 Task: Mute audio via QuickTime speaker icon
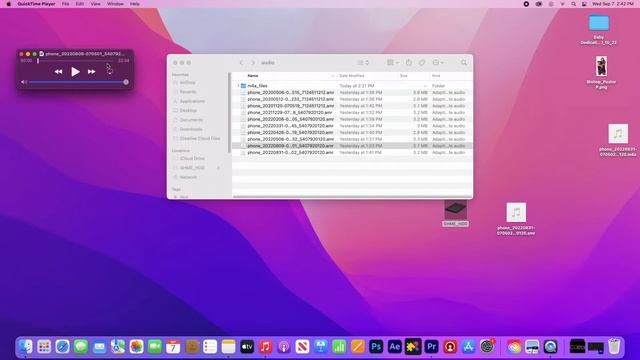point(24,82)
